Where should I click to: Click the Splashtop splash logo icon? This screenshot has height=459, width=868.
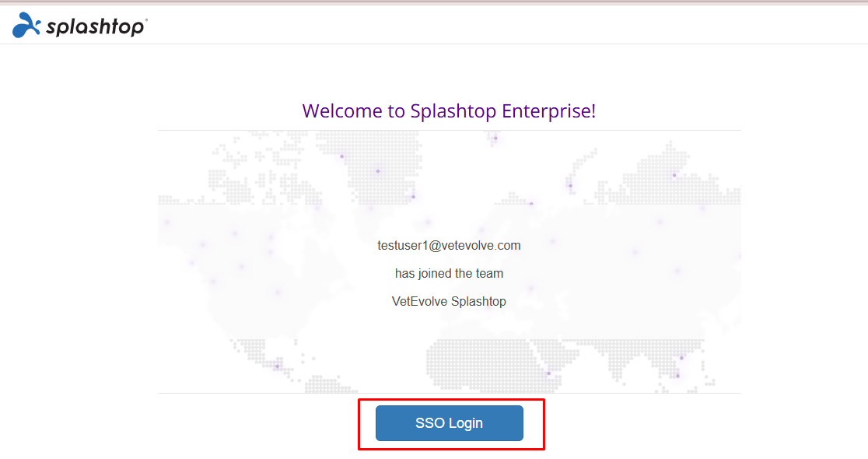tap(27, 25)
